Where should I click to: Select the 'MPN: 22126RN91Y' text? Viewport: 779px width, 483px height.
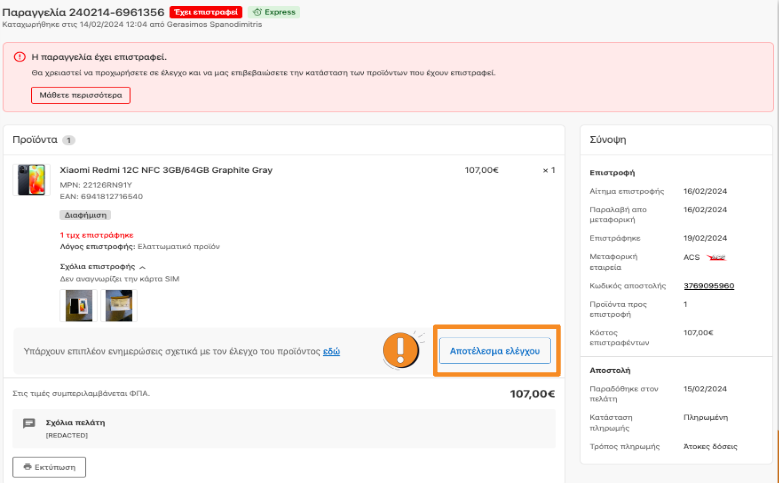tap(96, 185)
